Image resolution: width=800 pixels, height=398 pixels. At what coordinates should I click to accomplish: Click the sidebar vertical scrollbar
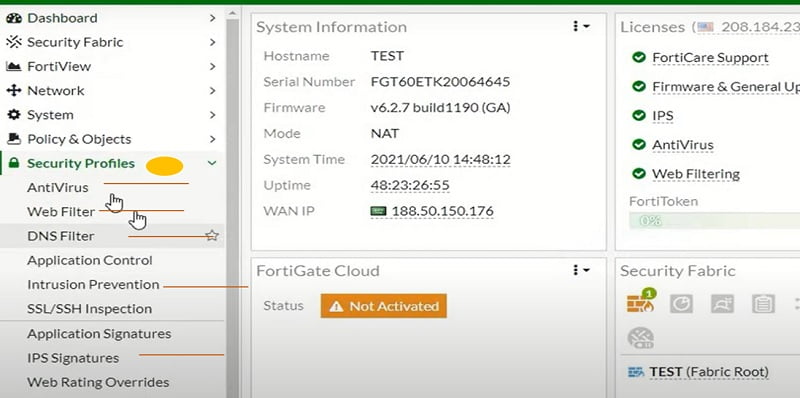click(x=233, y=204)
